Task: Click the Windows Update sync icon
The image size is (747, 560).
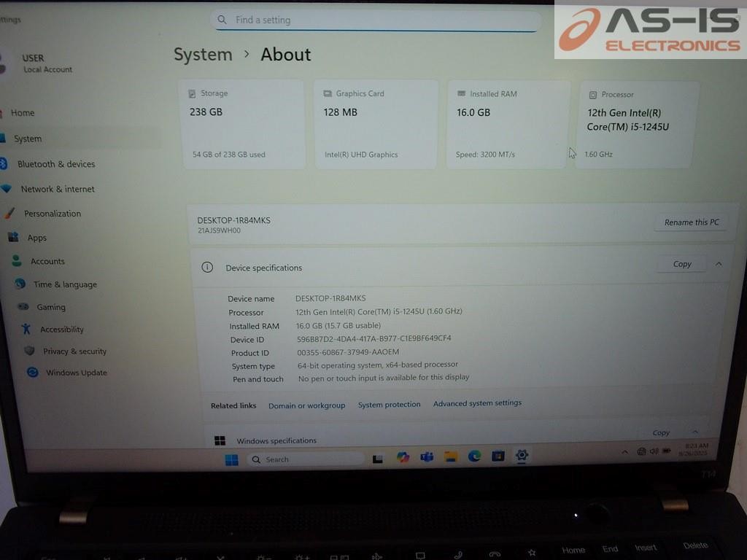Action: [32, 372]
